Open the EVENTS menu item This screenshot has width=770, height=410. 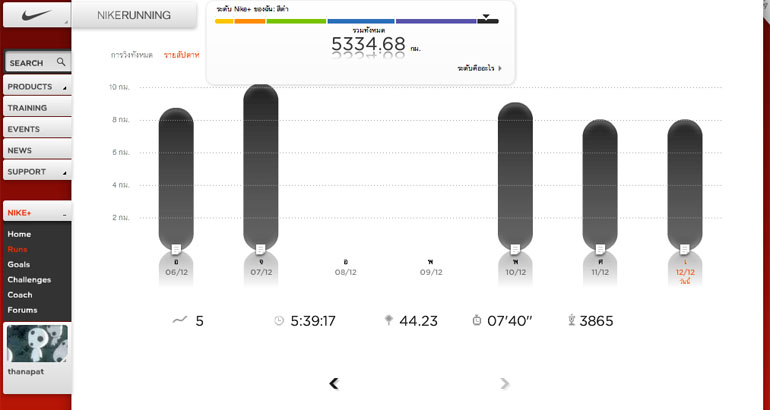(36, 129)
